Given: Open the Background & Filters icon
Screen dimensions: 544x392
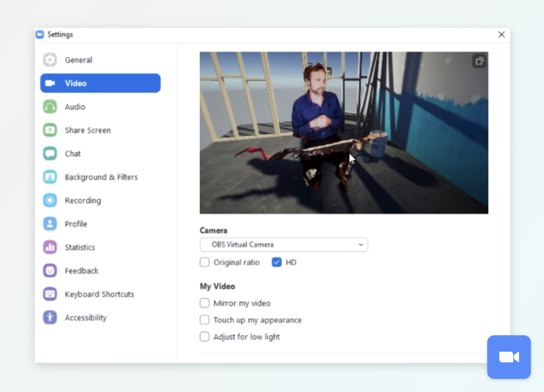Looking at the screenshot, I should click(x=50, y=177).
